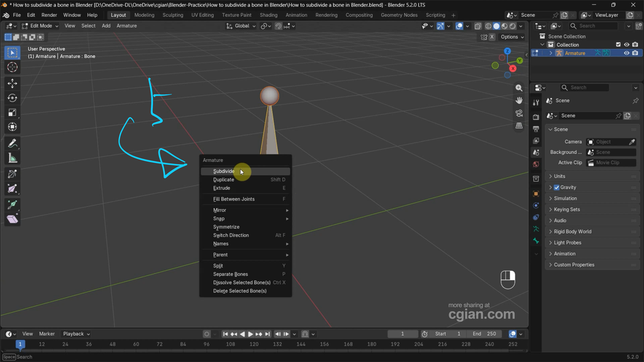
Task: Open the Bone properties tab
Action: [x=536, y=241]
